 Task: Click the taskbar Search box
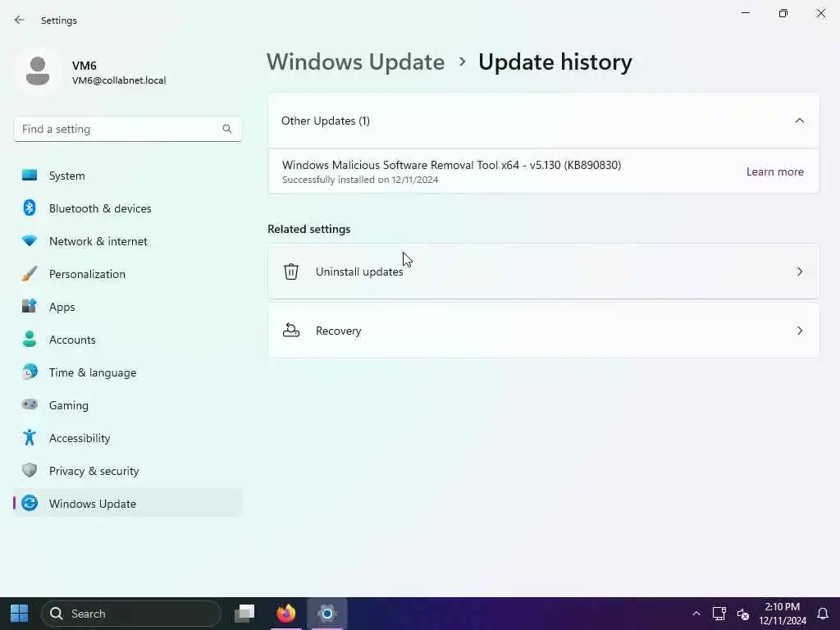131,614
